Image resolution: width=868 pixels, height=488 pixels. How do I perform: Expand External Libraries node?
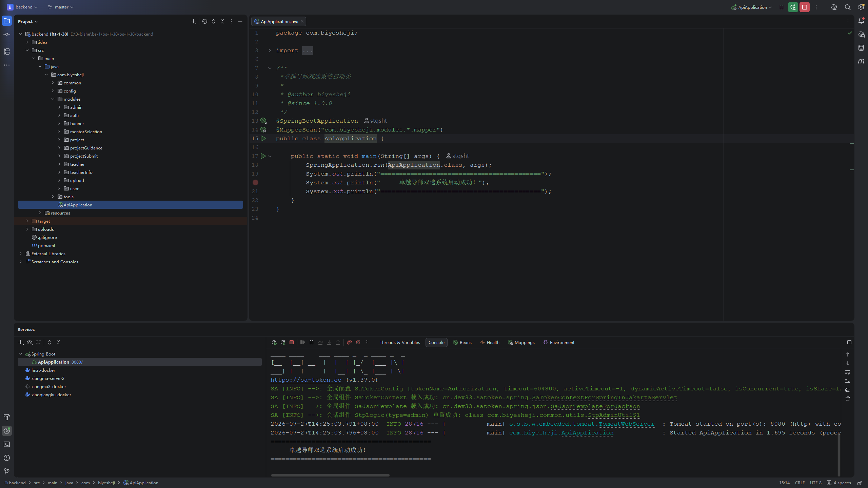[21, 254]
